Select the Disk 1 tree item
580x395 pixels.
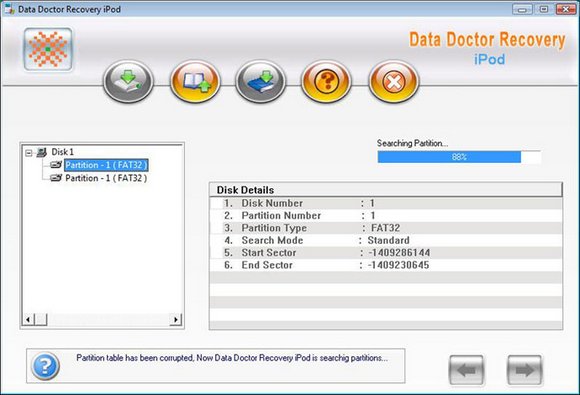click(x=63, y=152)
